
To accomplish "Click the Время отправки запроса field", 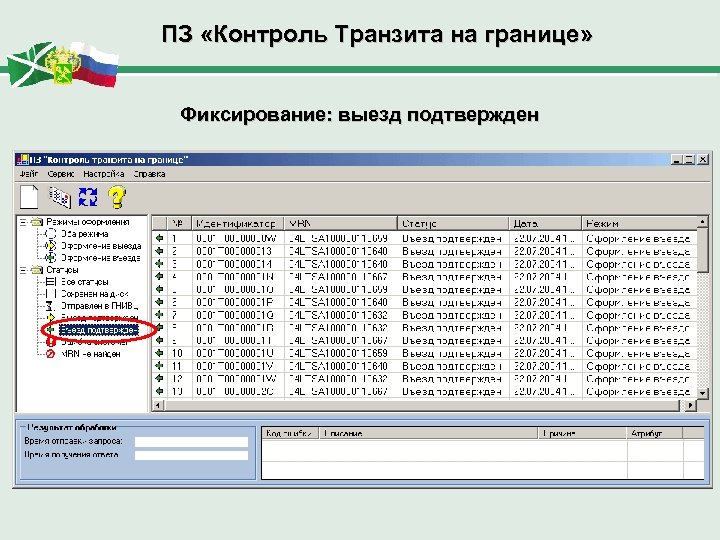I will [x=191, y=442].
